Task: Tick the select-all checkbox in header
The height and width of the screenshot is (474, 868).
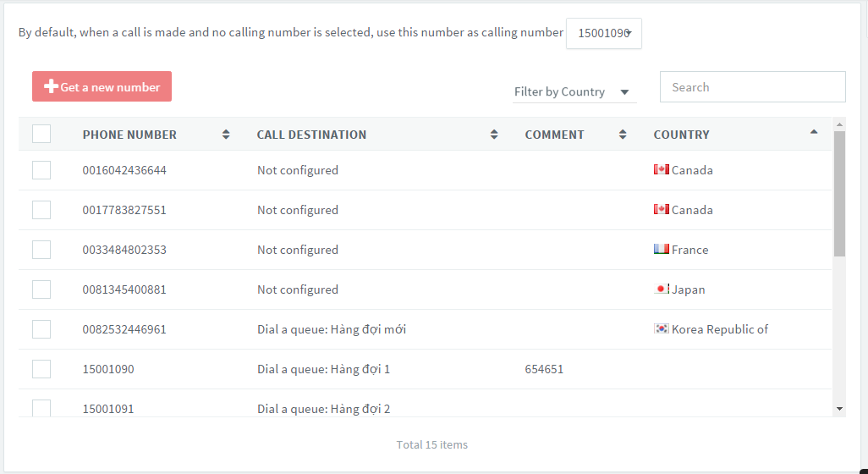Action: (41, 134)
